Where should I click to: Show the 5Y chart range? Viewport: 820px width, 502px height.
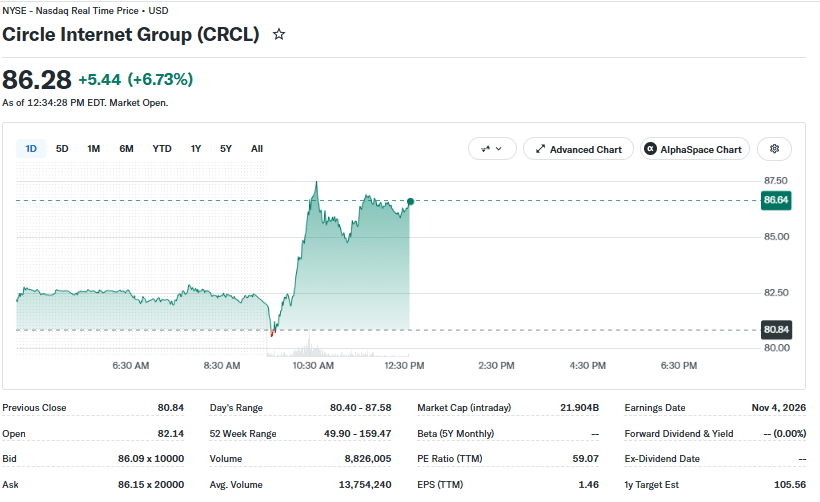[x=226, y=149]
